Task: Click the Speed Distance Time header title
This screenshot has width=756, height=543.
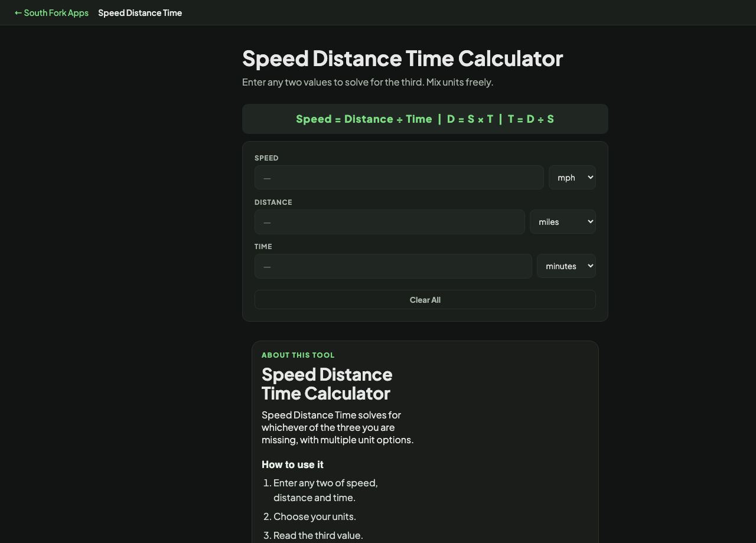Action: point(140,12)
